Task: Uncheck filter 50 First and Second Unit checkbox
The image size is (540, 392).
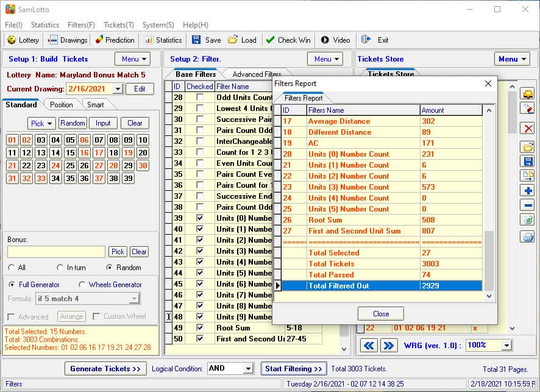Action: [x=200, y=338]
